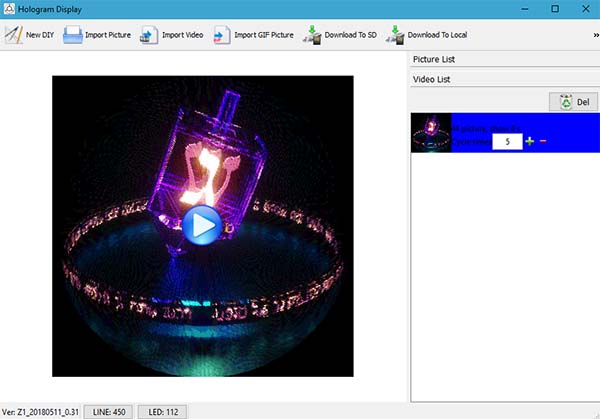Viewport: 600px width, 419px height.
Task: Expand the toolbar overflow chevron
Action: pyautogui.click(x=596, y=35)
